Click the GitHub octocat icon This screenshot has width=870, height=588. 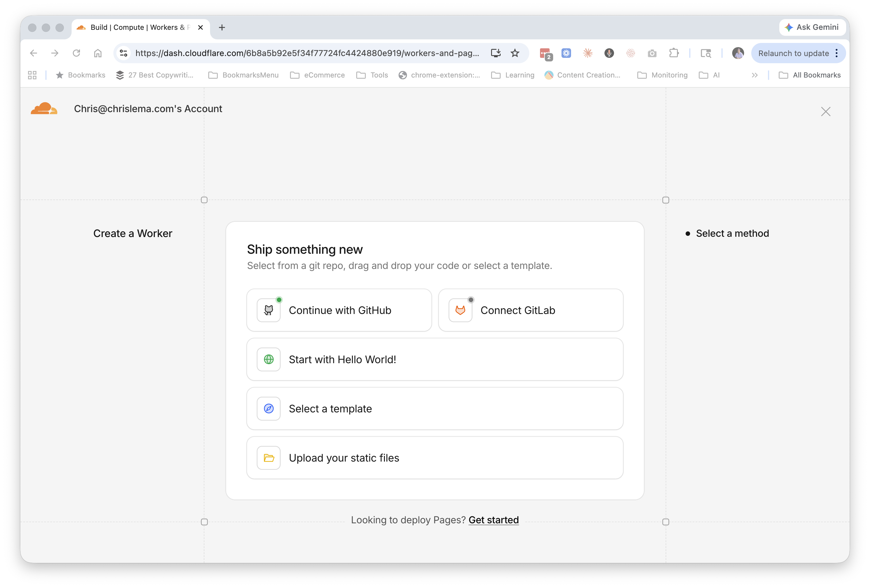269,310
